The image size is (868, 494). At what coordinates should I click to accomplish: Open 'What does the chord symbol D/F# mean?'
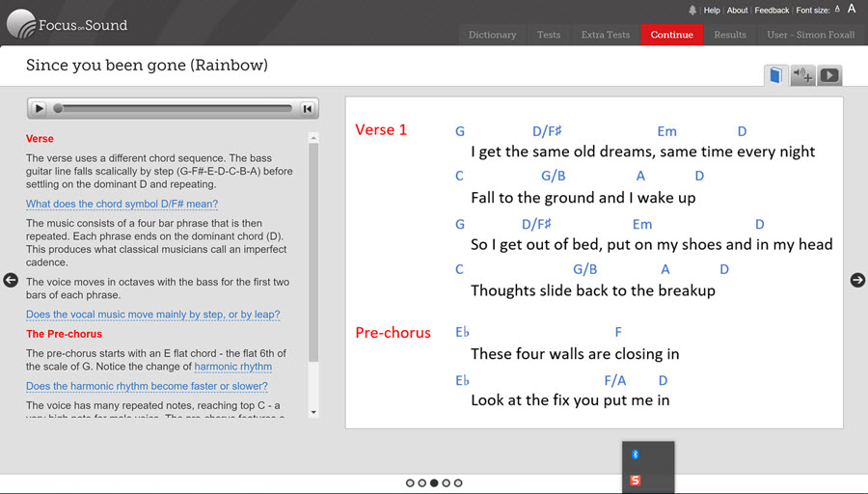pos(122,204)
